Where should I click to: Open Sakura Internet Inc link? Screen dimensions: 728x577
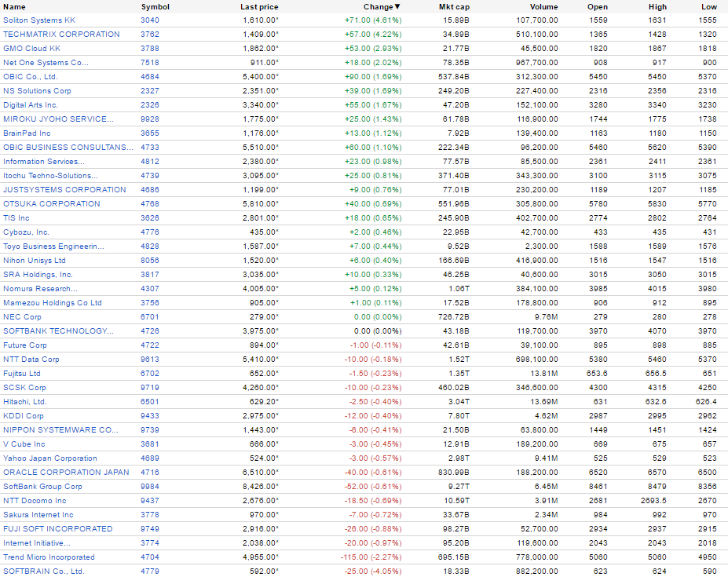pos(38,515)
